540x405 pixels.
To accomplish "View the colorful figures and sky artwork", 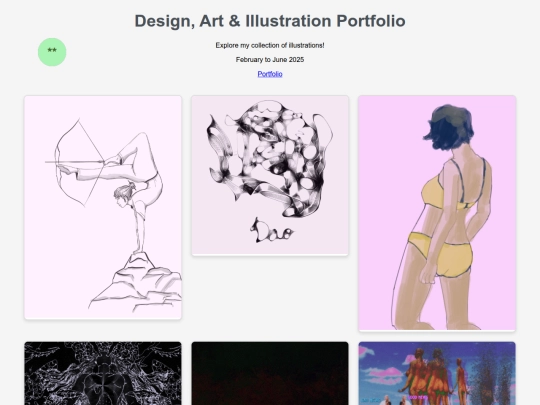I will 437,373.
